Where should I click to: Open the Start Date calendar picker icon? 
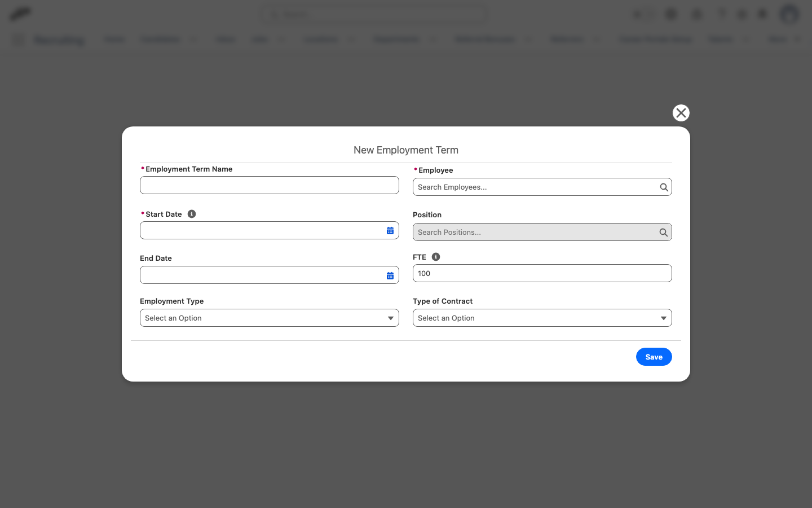(x=390, y=230)
